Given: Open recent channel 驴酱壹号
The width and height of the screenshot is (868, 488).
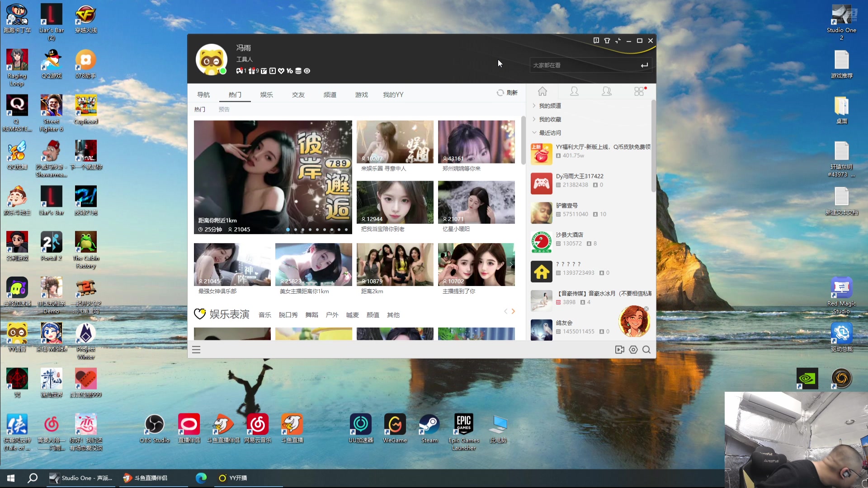Looking at the screenshot, I should tap(591, 213).
